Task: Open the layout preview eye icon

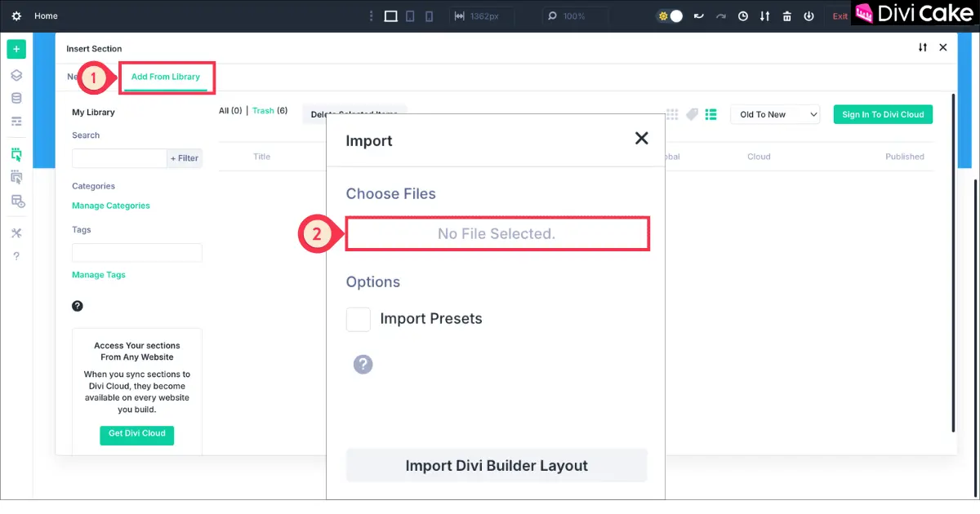Action: pyautogui.click(x=17, y=201)
